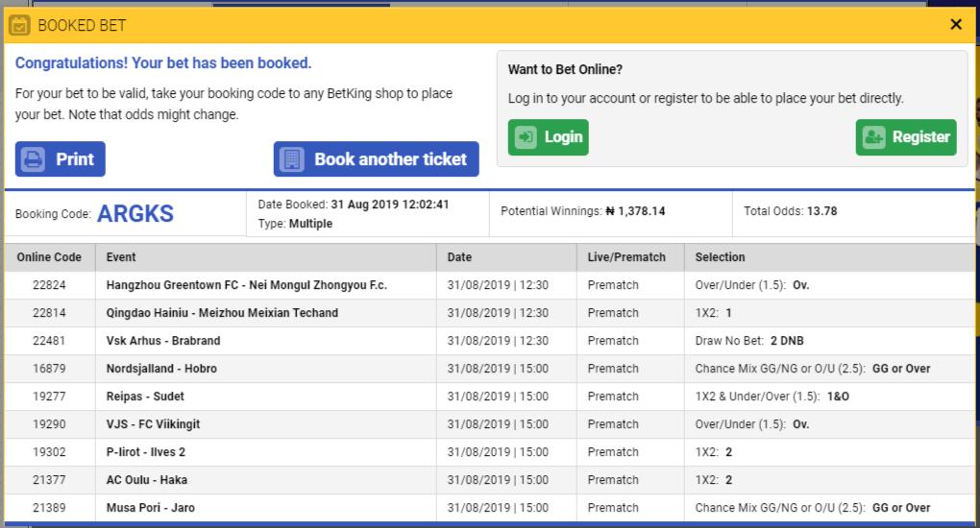Viewport: 980px width, 528px height.
Task: Click the Want to Bet Online? heading
Action: [565, 69]
